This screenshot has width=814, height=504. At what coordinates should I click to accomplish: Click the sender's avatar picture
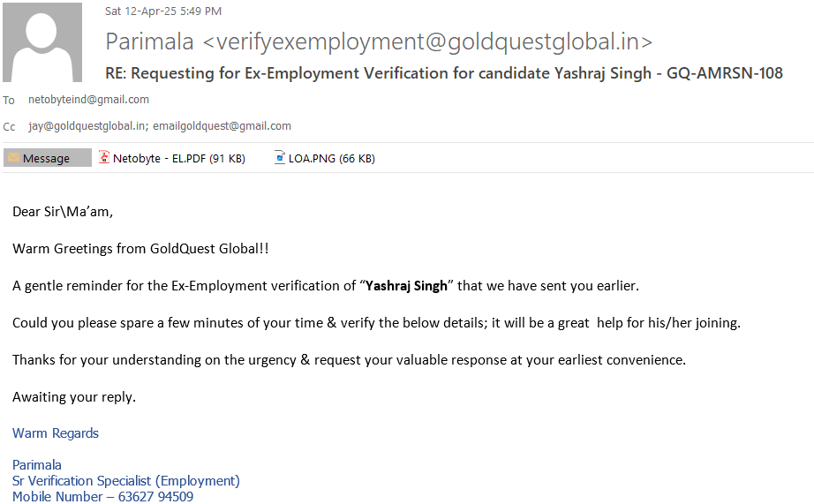coord(42,42)
